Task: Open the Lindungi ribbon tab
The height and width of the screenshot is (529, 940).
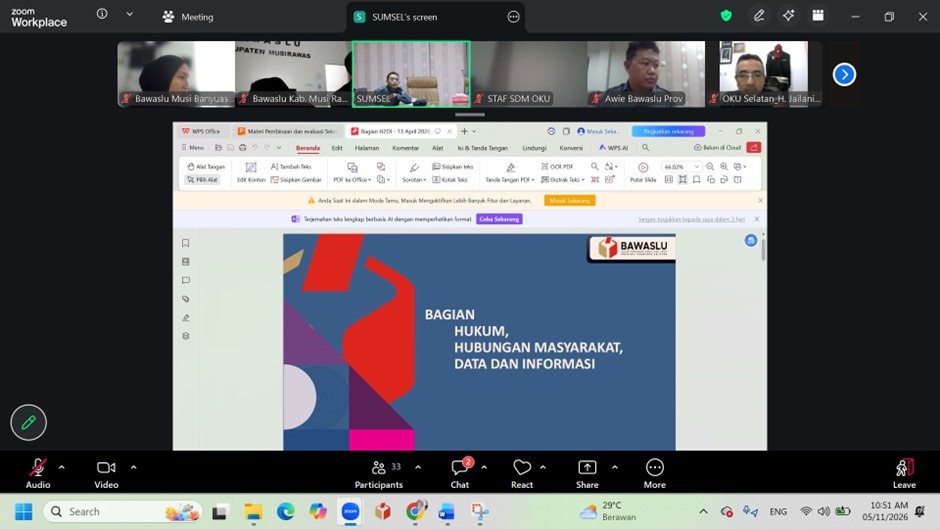Action: coord(534,148)
